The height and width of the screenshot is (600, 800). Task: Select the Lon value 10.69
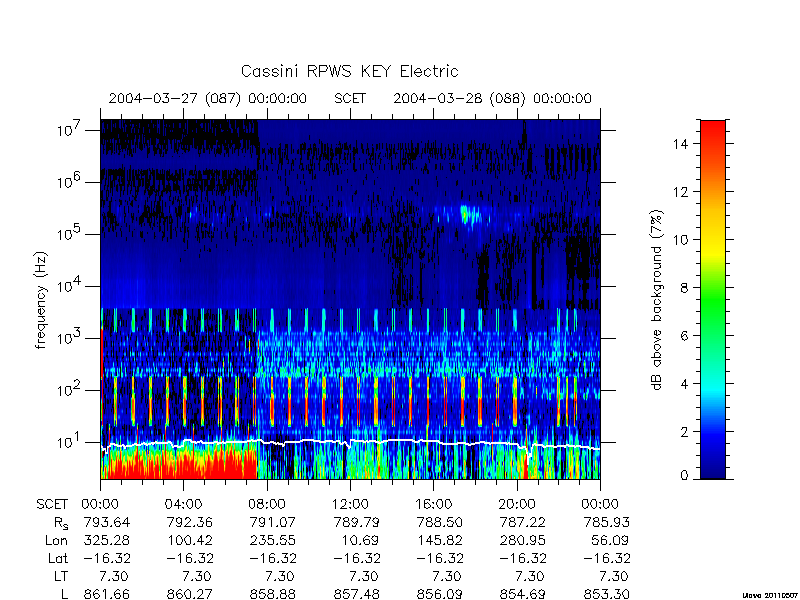click(361, 540)
